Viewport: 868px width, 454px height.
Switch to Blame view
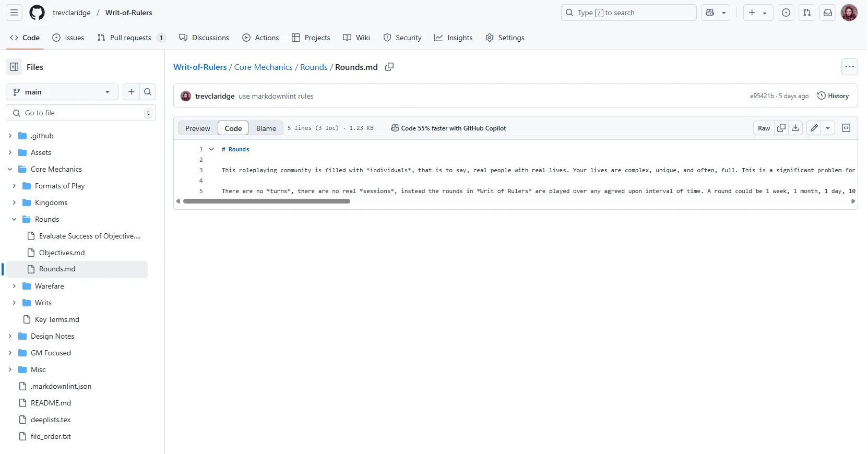coord(266,128)
